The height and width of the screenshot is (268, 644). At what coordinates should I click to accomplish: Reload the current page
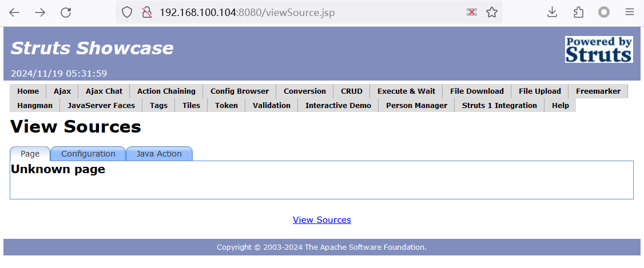(66, 13)
